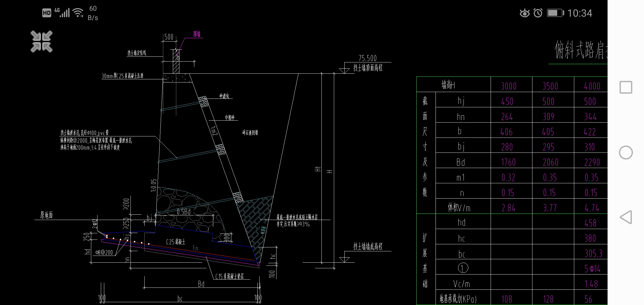Select the Vc/m value 1.48 cell
Screen dimensions: 644x305
pyautogui.click(x=591, y=282)
